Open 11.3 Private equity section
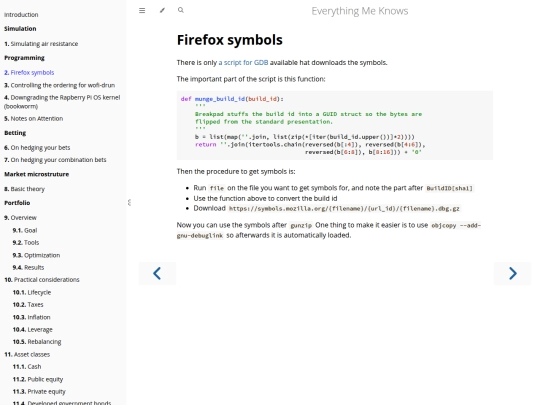Image resolution: width=540 pixels, height=405 pixels. pos(39,392)
